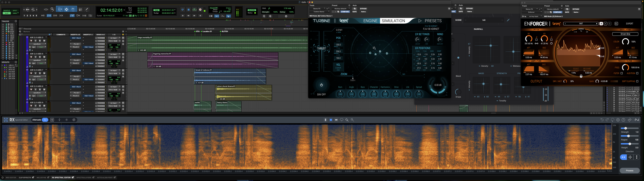Toggle BYPASS on the Turbine plugin window
Image resolution: width=644 pixels, height=181 pixels.
point(363,8)
